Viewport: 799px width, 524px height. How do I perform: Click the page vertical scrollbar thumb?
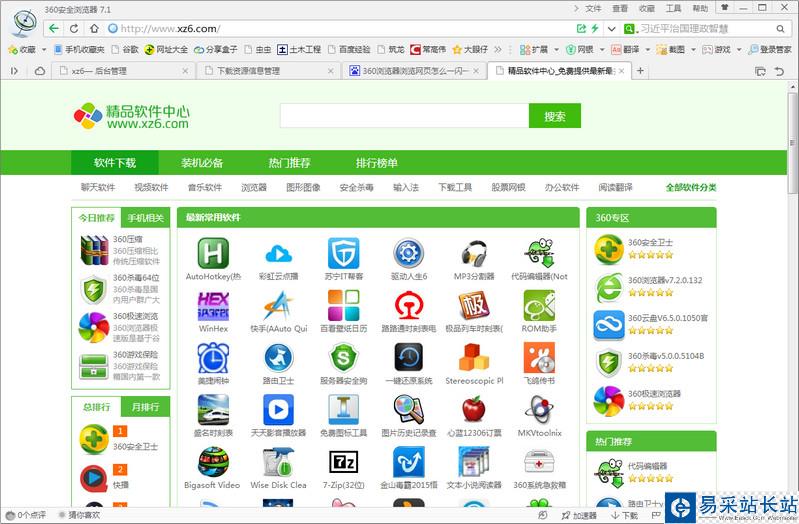[792, 143]
